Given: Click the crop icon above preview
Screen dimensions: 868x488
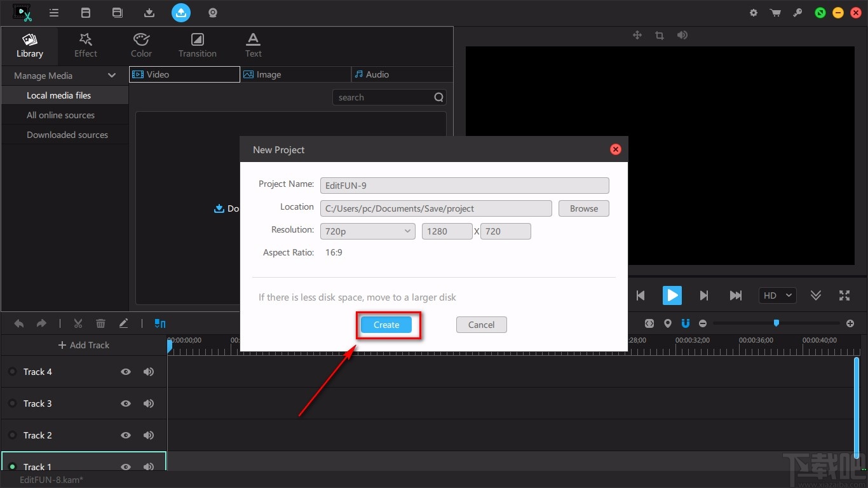Looking at the screenshot, I should (x=660, y=36).
